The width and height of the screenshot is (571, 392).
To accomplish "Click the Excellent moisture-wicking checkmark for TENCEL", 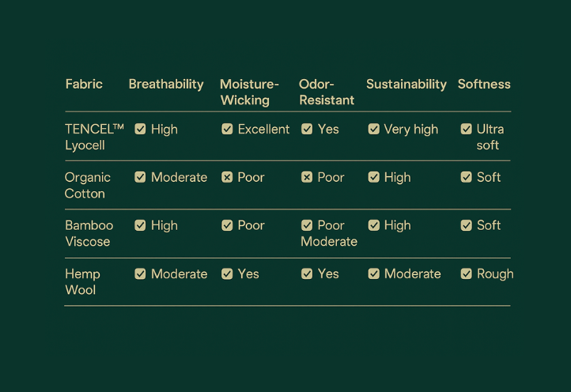I will click(x=227, y=129).
